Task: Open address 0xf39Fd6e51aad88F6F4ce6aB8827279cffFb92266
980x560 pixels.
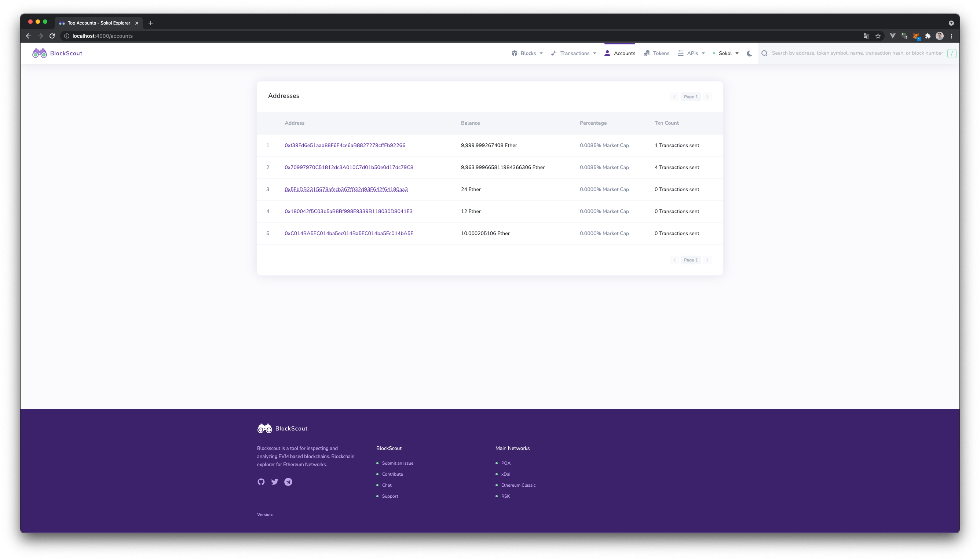Action: click(x=345, y=145)
